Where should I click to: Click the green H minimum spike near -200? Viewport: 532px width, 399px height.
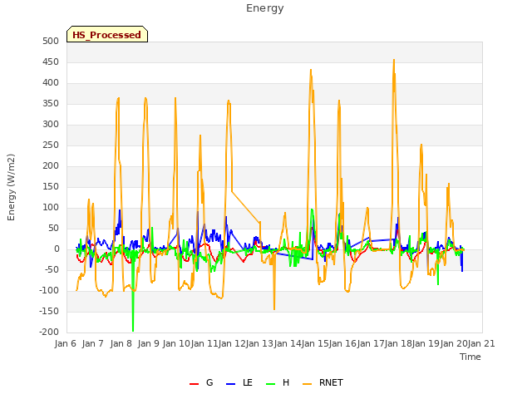pos(133,331)
